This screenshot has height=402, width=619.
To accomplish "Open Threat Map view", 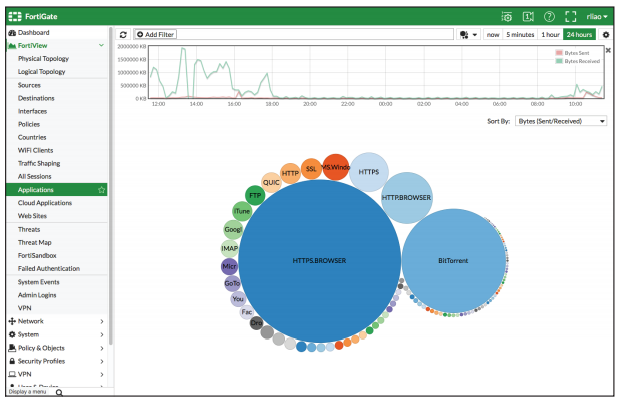I will 35,242.
